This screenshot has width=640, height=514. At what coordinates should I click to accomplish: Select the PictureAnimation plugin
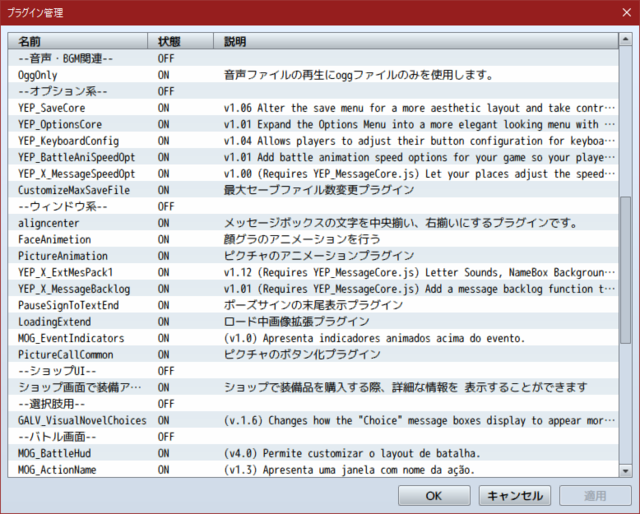(x=313, y=256)
